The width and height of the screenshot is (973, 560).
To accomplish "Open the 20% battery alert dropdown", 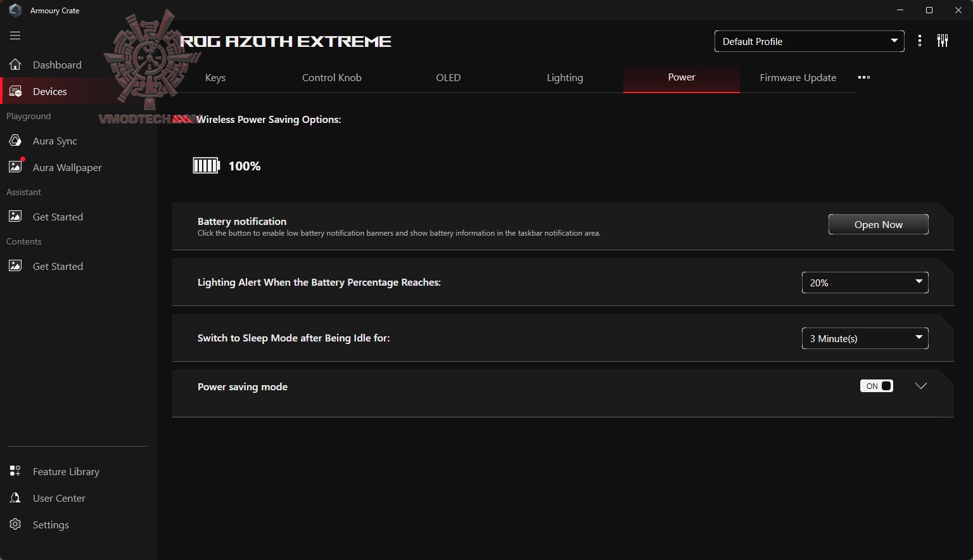I will point(865,283).
